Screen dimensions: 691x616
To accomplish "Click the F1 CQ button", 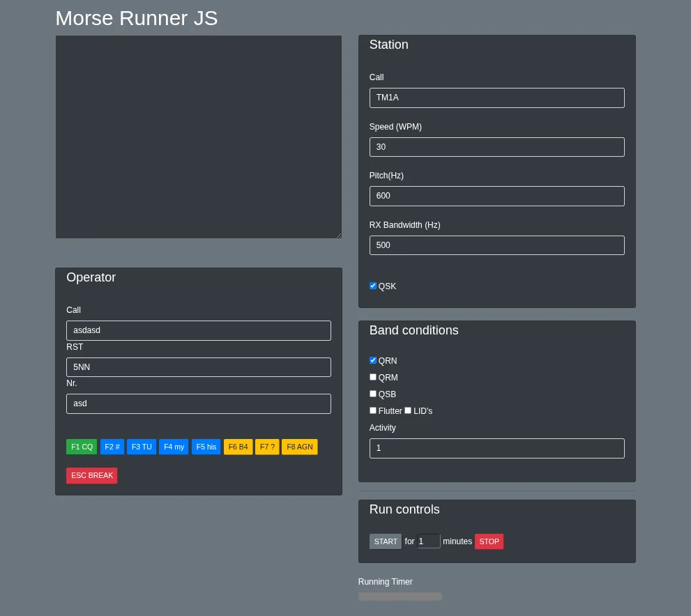I will pos(82,447).
